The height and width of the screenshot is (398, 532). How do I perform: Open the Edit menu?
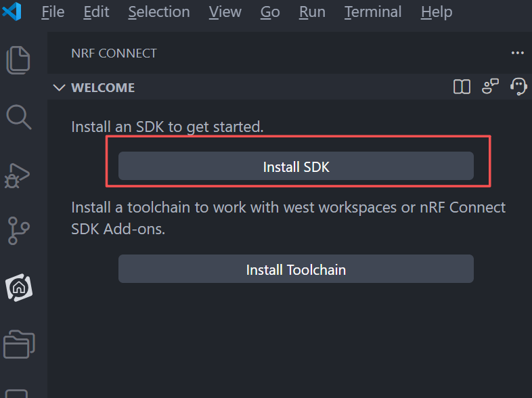(x=96, y=12)
